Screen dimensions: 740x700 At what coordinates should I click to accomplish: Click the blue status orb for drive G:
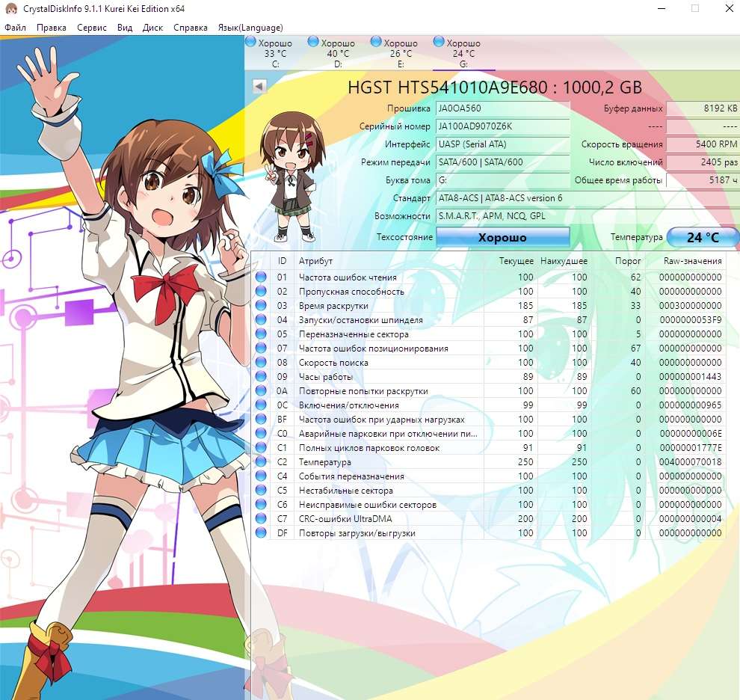(439, 42)
